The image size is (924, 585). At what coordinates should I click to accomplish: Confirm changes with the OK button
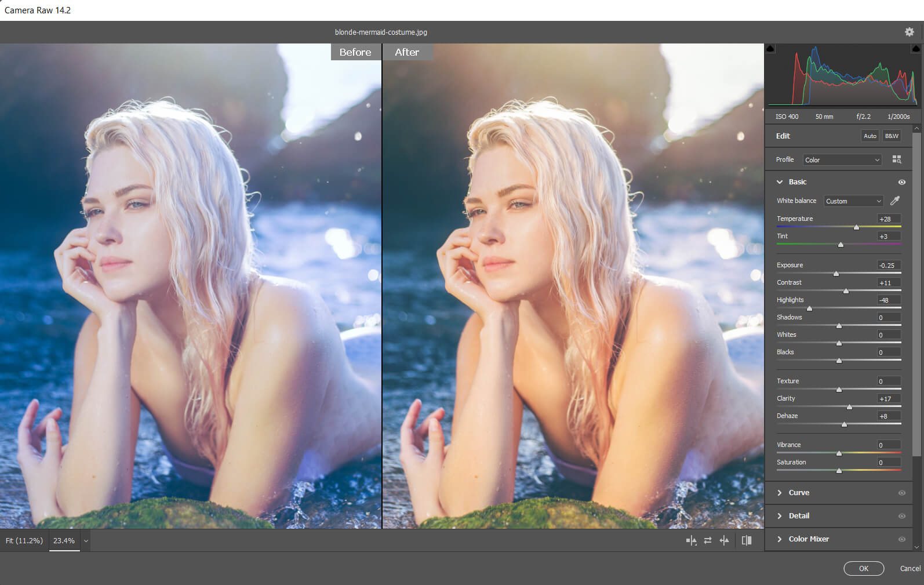(x=863, y=569)
